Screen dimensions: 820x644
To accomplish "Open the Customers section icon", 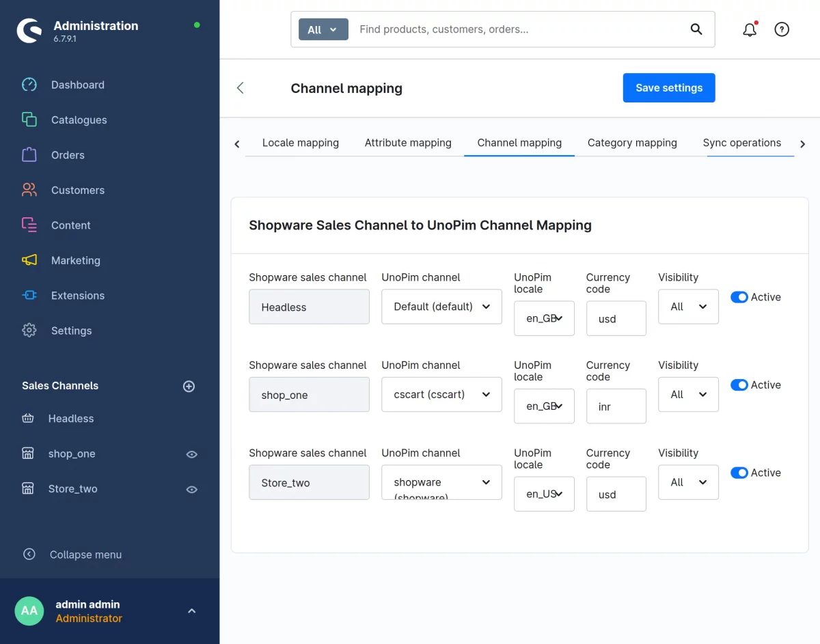I will pyautogui.click(x=29, y=190).
